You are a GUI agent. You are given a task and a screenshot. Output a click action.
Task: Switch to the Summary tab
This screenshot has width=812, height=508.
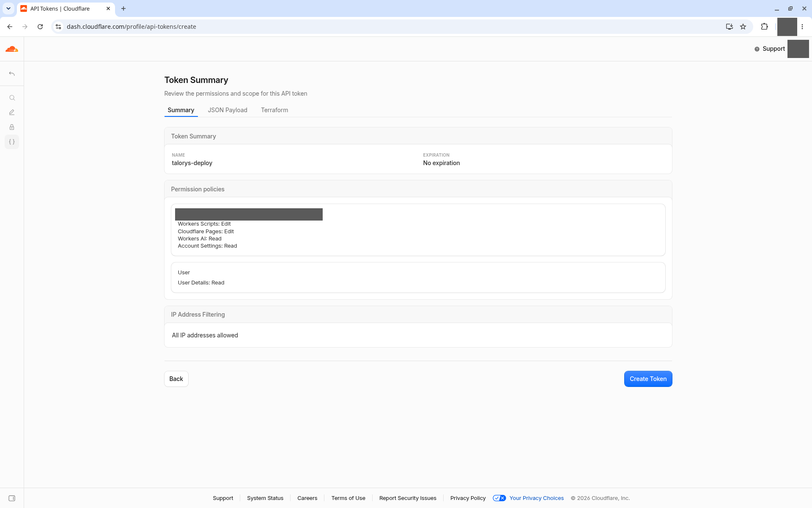tap(181, 110)
